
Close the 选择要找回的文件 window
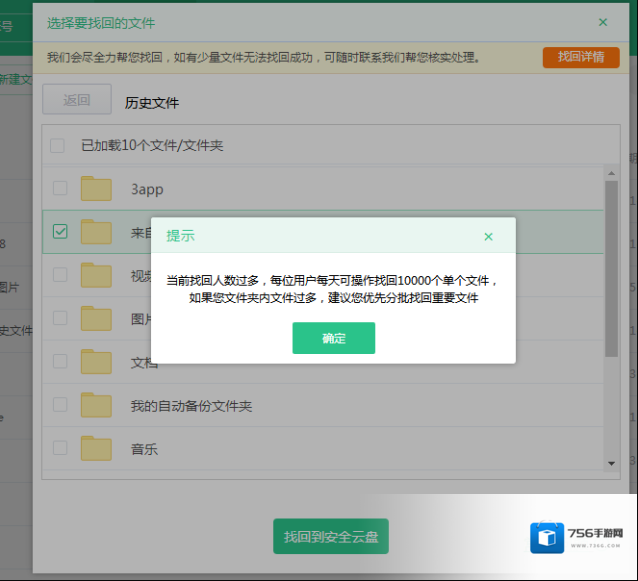(602, 22)
